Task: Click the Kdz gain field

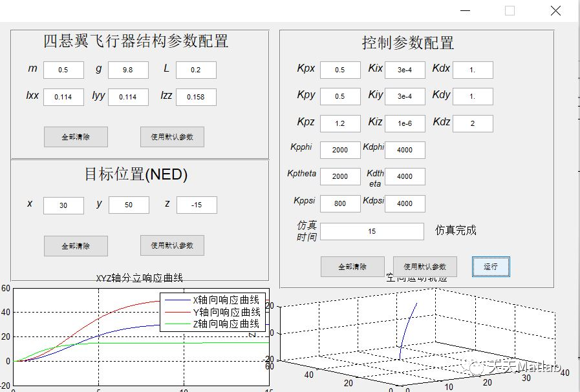Action: point(473,123)
